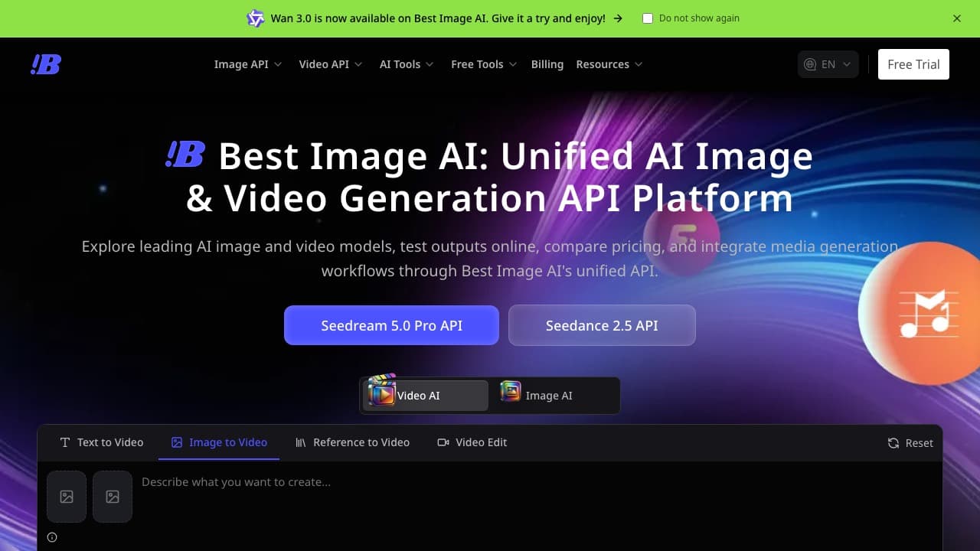
Task: Expand the Image API menu
Action: [248, 64]
